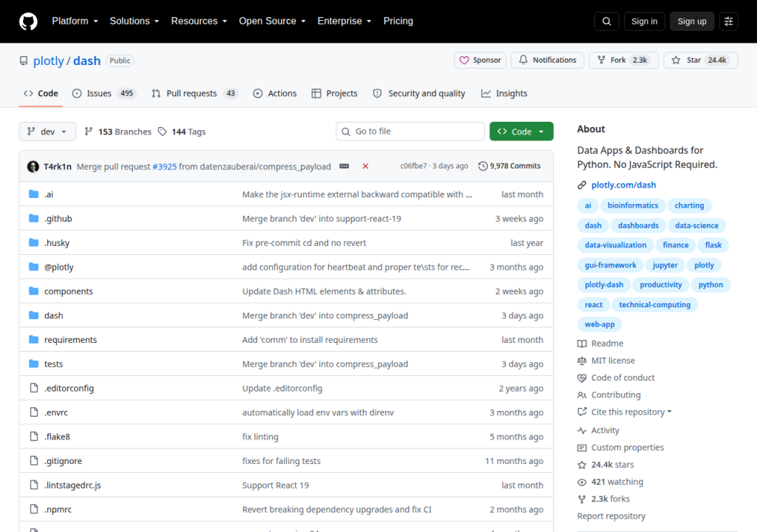Open the Code of conduct link
This screenshot has width=757, height=532.
click(622, 378)
